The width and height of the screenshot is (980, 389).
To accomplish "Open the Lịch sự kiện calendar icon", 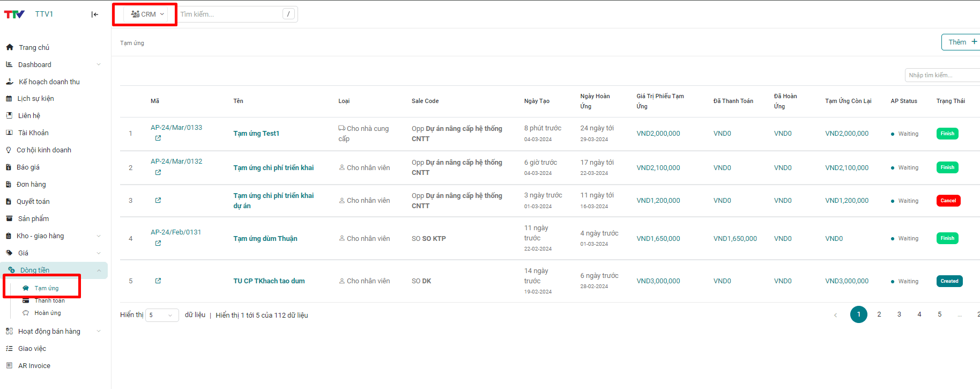I will (9, 99).
